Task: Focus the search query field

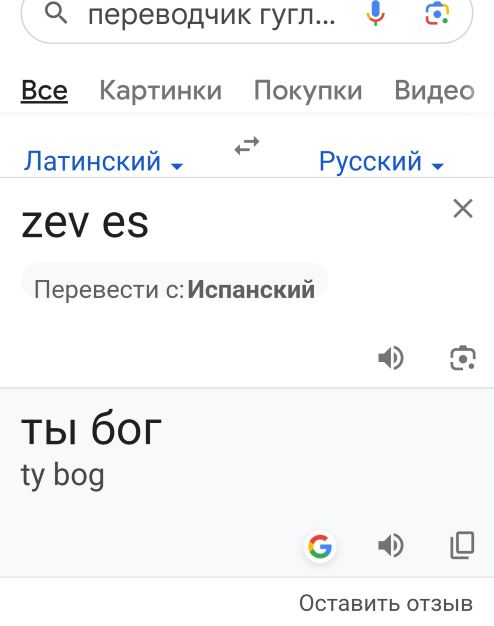Action: pyautogui.click(x=212, y=15)
